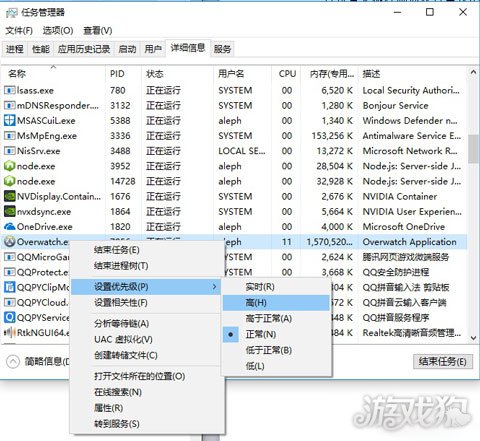
Task: Click the 结束任务(E) button at the bottom
Action: tap(443, 361)
